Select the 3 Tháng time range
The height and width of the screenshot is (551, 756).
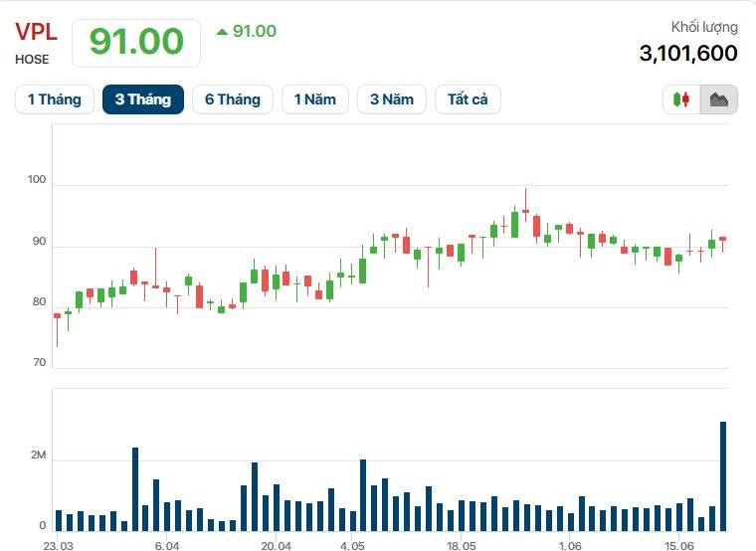click(143, 99)
